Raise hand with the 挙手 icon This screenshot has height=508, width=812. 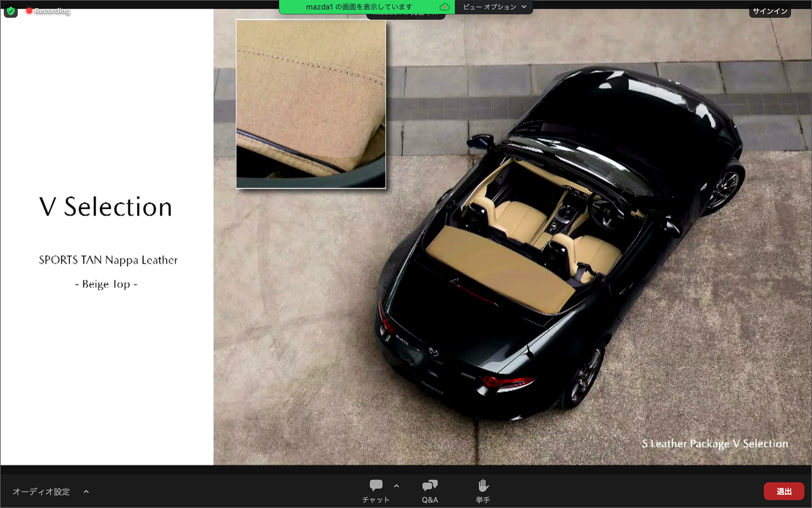click(x=483, y=491)
